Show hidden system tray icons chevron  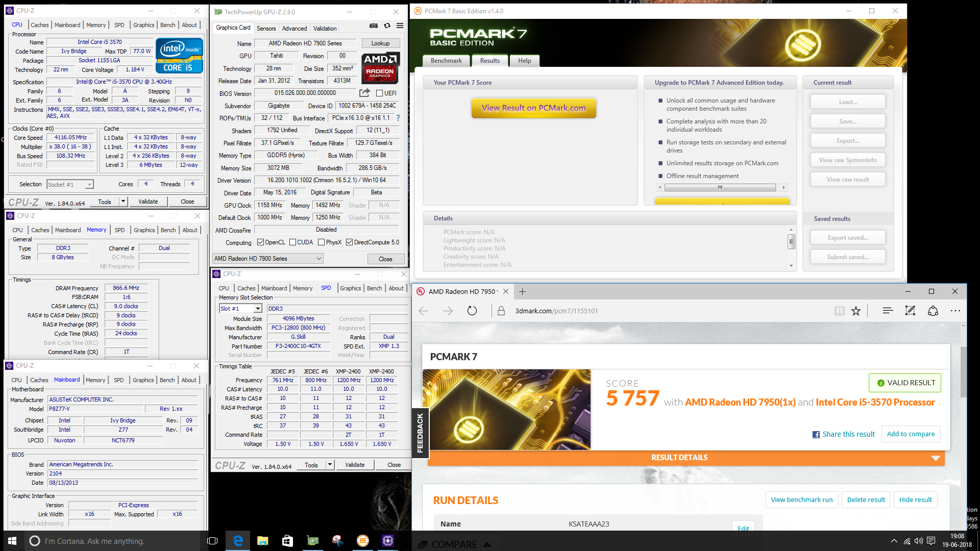(x=894, y=541)
